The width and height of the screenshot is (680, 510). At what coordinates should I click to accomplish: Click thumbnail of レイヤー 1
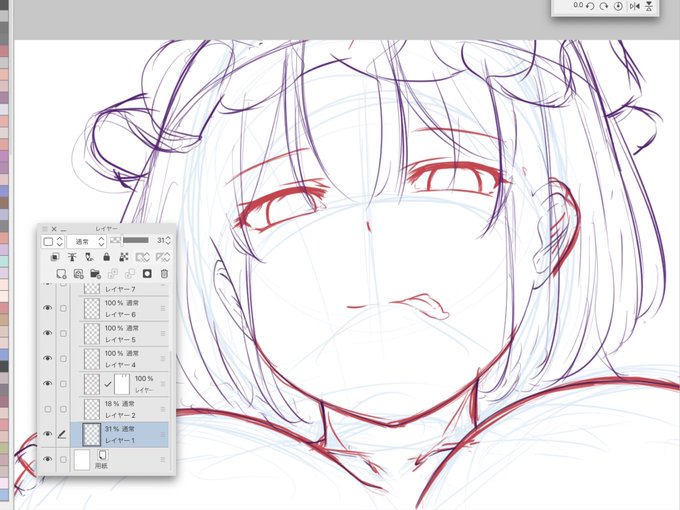(92, 435)
